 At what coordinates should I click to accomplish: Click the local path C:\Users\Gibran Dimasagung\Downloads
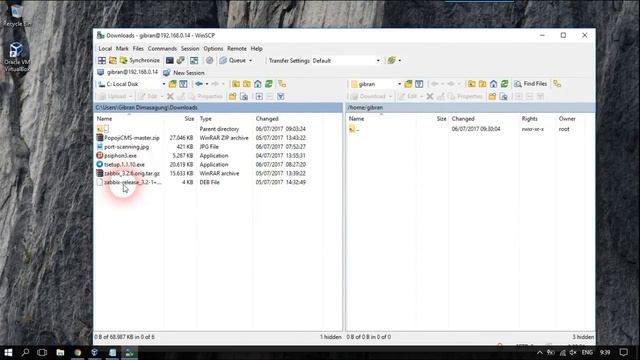click(146, 108)
